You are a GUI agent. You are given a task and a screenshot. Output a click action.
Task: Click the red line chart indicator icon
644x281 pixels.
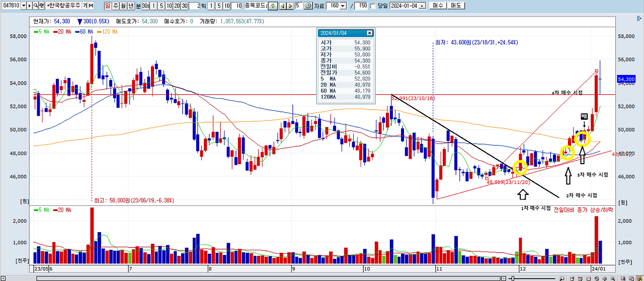point(589,278)
